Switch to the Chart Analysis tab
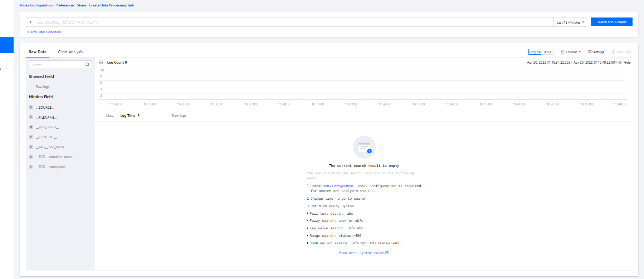 click(x=70, y=52)
